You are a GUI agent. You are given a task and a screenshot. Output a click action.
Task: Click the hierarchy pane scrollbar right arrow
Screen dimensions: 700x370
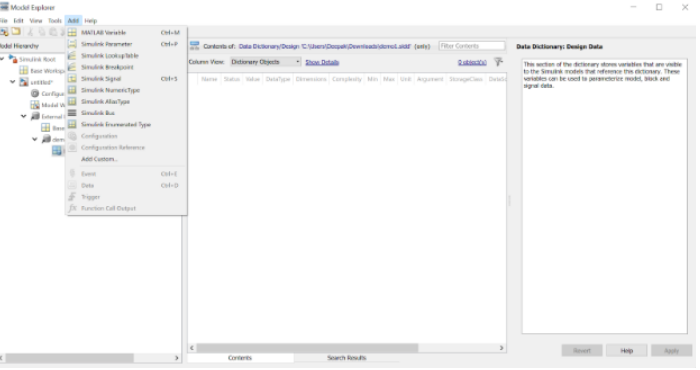point(176,358)
